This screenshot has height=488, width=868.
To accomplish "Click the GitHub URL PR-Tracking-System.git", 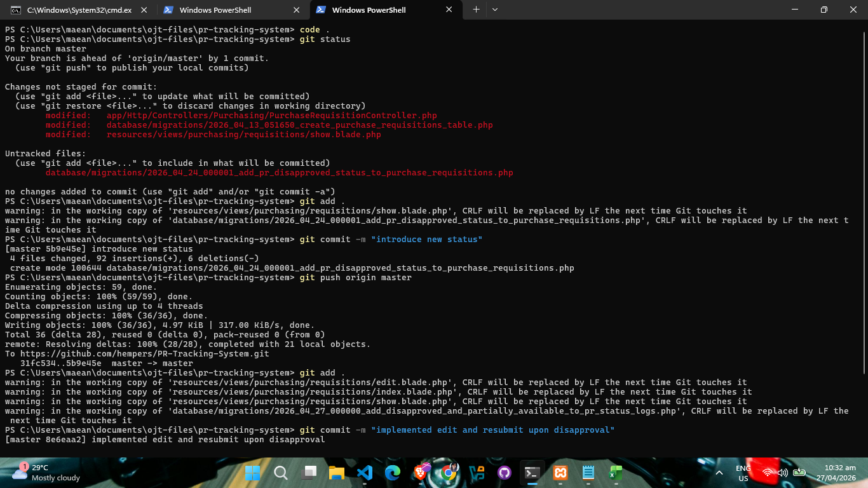I will click(x=145, y=354).
